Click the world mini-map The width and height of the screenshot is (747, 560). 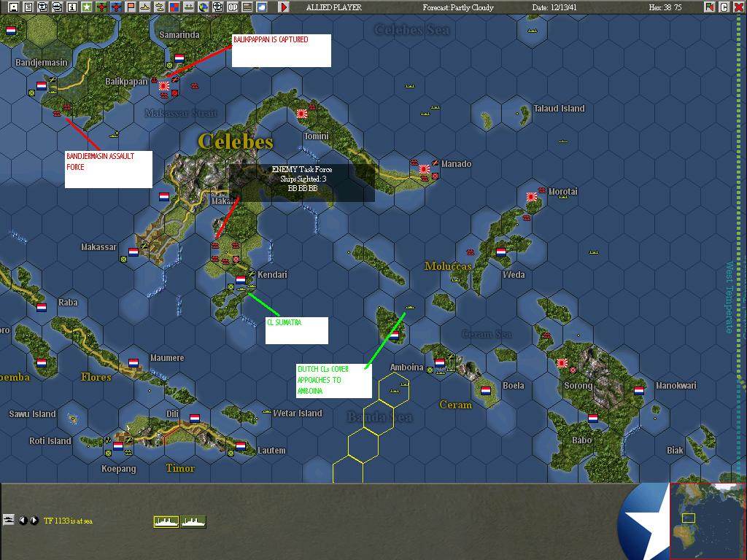(708, 521)
